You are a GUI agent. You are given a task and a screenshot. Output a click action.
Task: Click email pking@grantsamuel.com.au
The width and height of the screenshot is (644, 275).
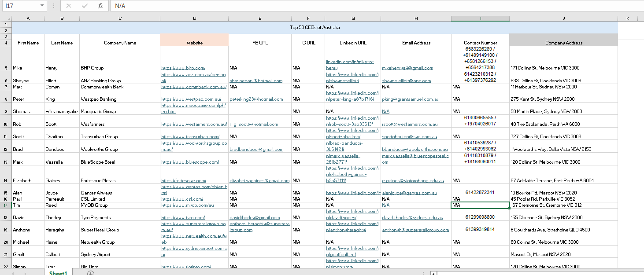[411, 99]
